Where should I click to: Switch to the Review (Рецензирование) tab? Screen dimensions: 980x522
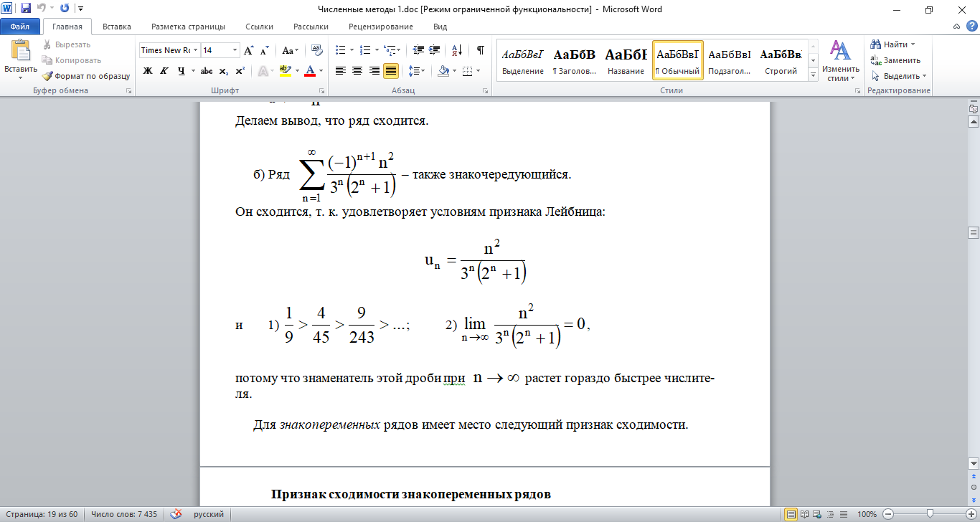tap(381, 27)
